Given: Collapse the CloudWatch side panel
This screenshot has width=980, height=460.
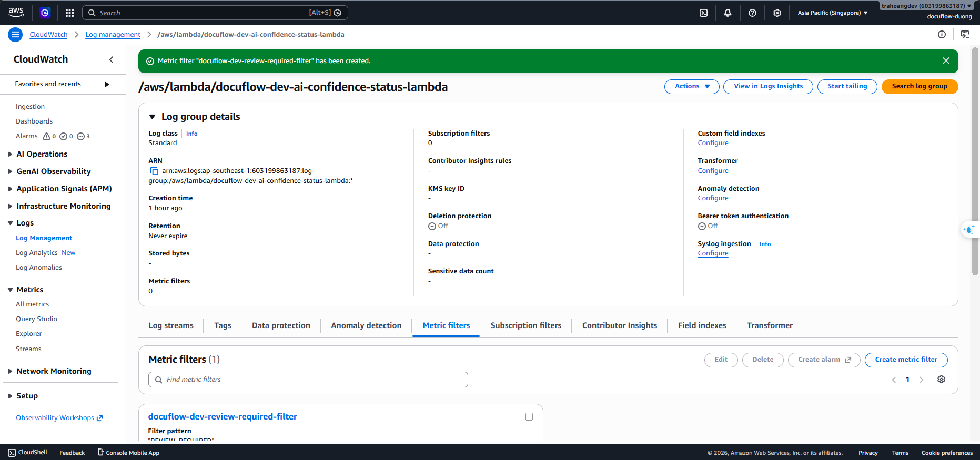Looking at the screenshot, I should pyautogui.click(x=111, y=59).
